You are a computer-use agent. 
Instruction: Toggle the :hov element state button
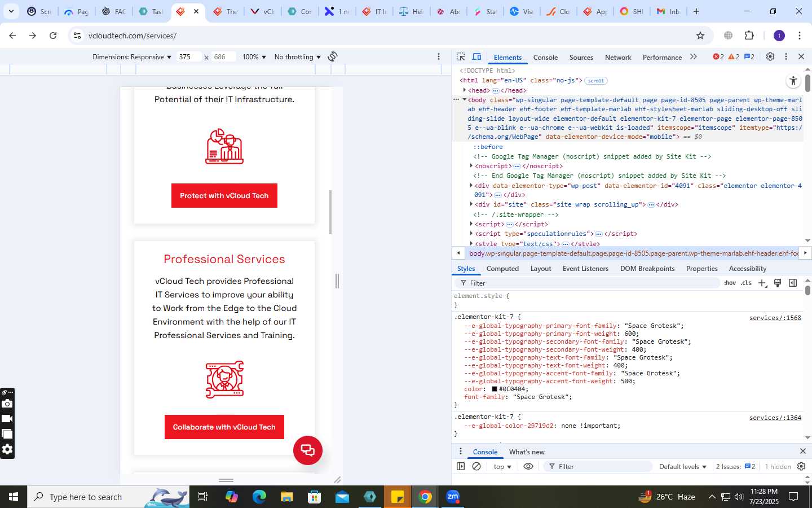[x=730, y=283]
